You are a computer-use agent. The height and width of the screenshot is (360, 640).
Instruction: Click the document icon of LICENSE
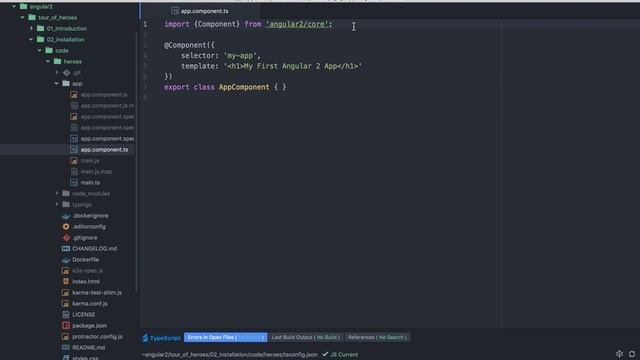pos(66,315)
